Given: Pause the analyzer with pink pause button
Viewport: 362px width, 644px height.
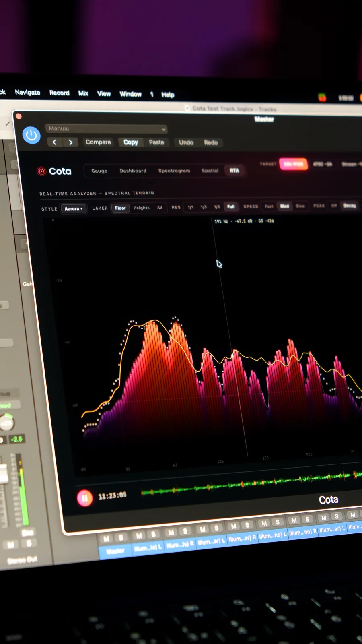Looking at the screenshot, I should point(85,498).
